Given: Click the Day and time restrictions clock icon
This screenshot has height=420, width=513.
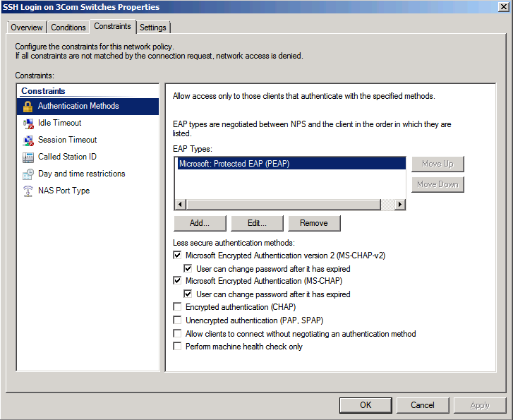Looking at the screenshot, I should (28, 174).
